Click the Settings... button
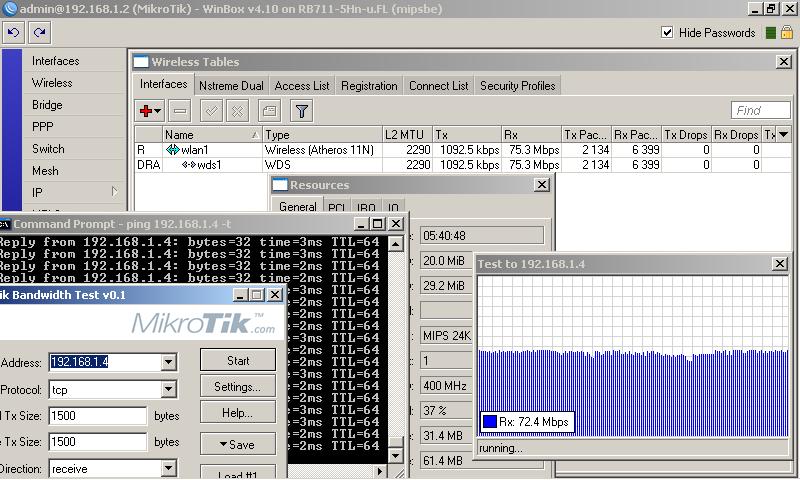Screen dimensions: 800x480 pyautogui.click(x=238, y=386)
